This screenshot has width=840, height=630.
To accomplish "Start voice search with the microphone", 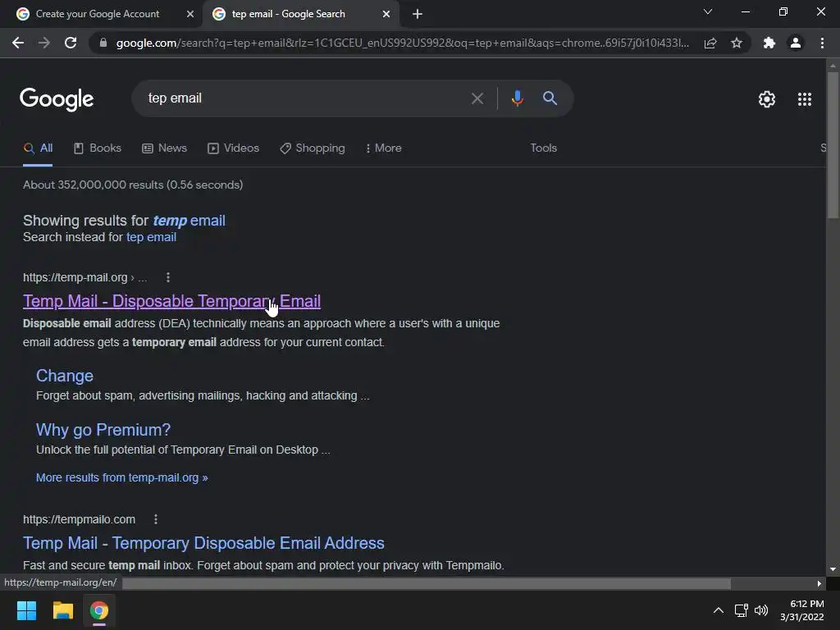I will coord(517,98).
